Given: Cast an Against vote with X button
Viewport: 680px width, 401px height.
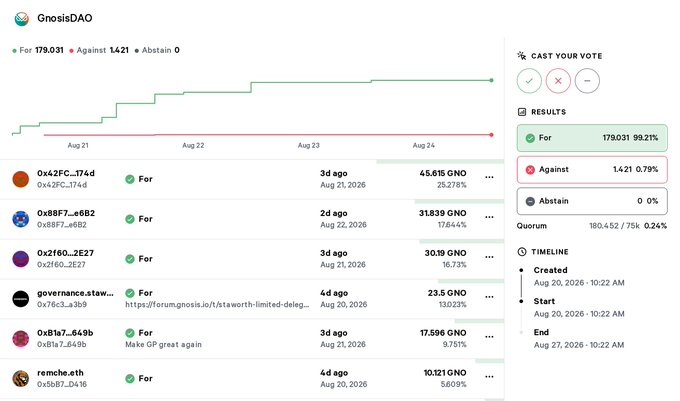Looking at the screenshot, I should pos(558,81).
